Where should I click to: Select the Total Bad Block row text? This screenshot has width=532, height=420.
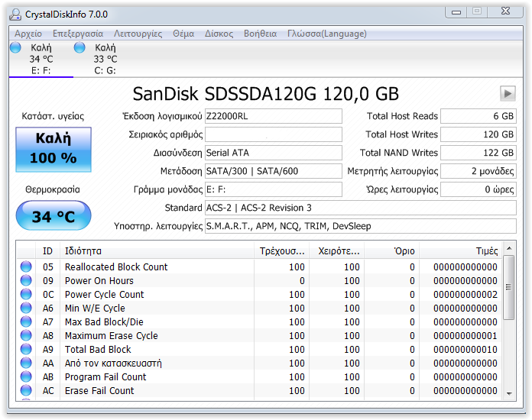tap(98, 350)
